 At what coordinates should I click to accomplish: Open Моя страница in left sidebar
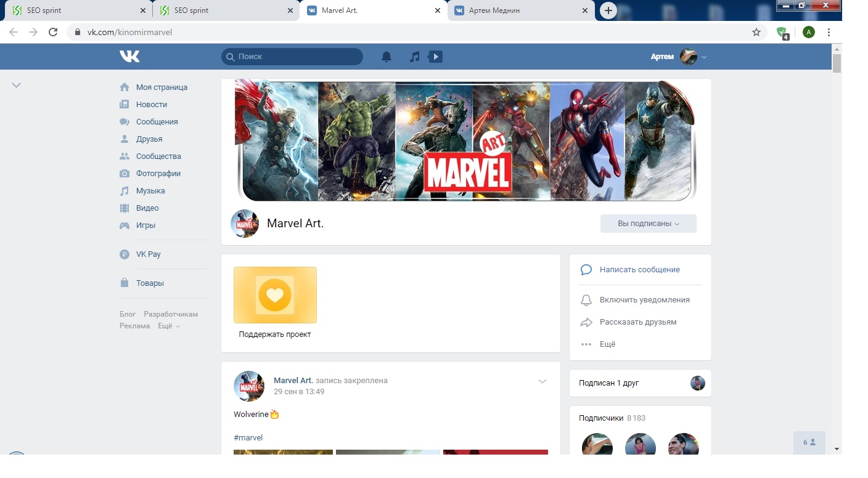(x=162, y=87)
